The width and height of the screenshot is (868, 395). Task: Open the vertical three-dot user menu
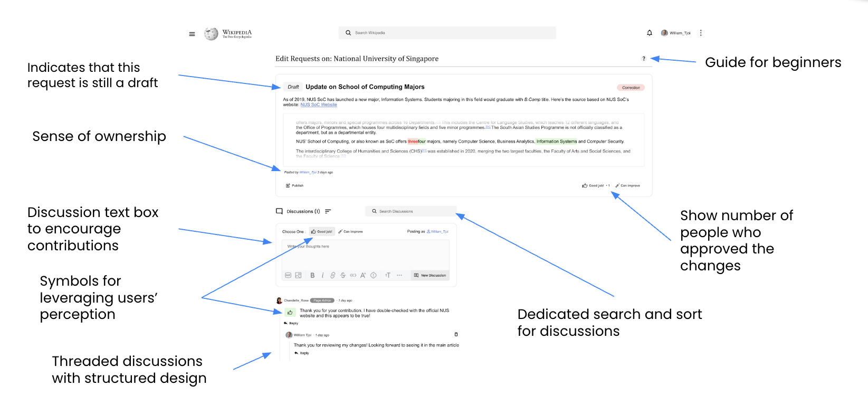pyautogui.click(x=701, y=33)
